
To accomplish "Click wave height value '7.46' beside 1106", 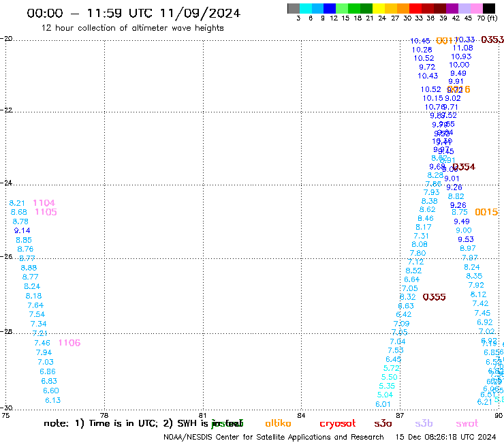I will pos(42,343).
